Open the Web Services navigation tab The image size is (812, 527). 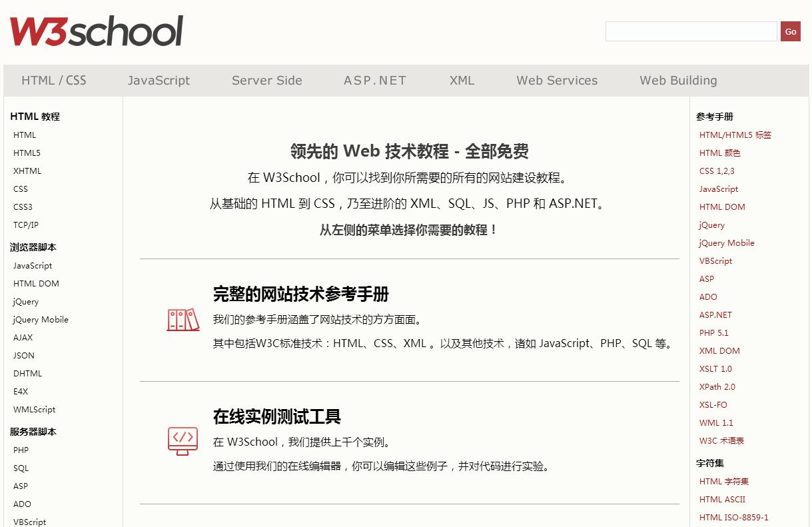tap(557, 81)
